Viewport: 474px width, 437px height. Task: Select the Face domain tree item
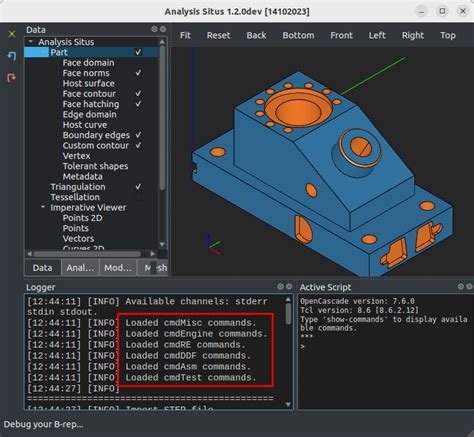pyautogui.click(x=88, y=62)
